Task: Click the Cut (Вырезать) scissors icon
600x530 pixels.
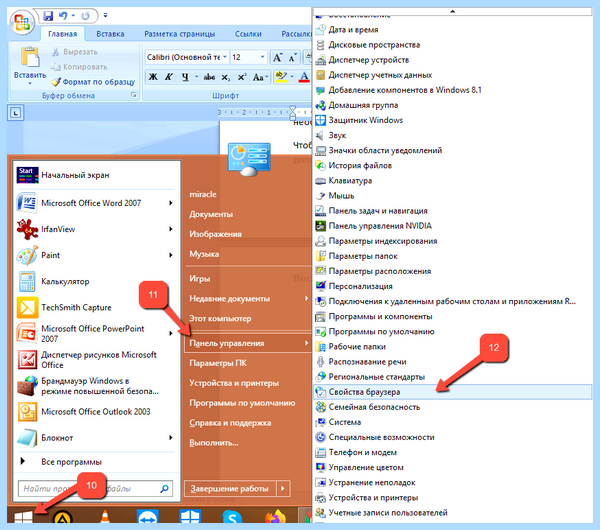Action: pyautogui.click(x=56, y=52)
